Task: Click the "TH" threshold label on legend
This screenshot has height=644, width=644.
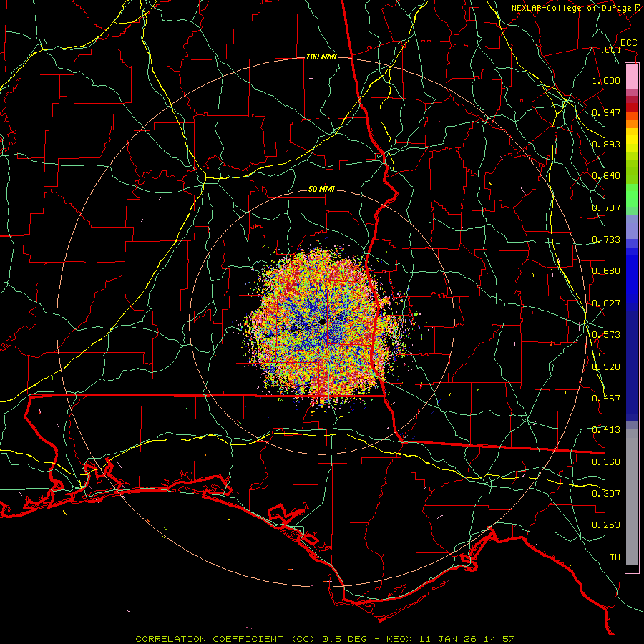Action: coord(615,557)
